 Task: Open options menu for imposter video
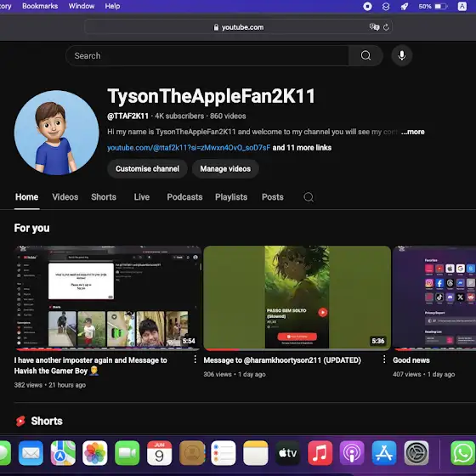click(x=195, y=360)
